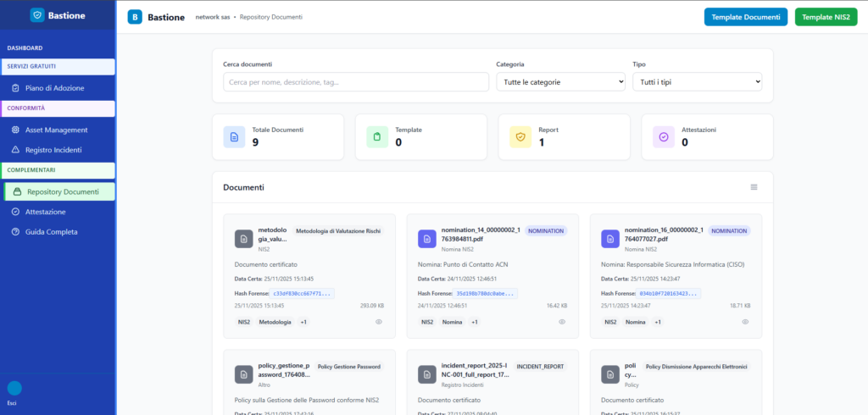Image resolution: width=868 pixels, height=415 pixels.
Task: Expand the Tipo filter dropdown
Action: (x=697, y=82)
